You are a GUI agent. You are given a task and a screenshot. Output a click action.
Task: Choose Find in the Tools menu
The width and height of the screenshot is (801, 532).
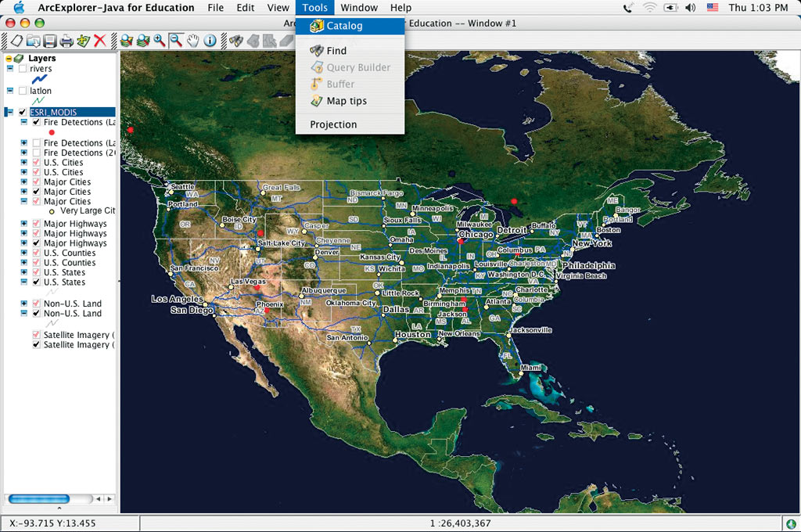tap(350, 51)
